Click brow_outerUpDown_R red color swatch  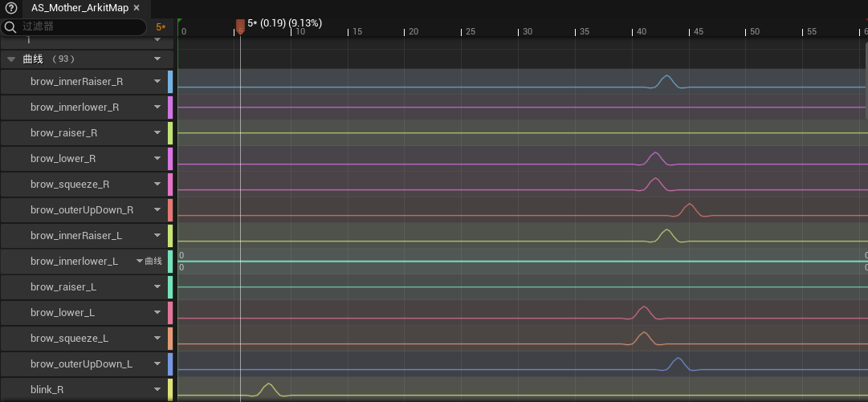point(170,210)
